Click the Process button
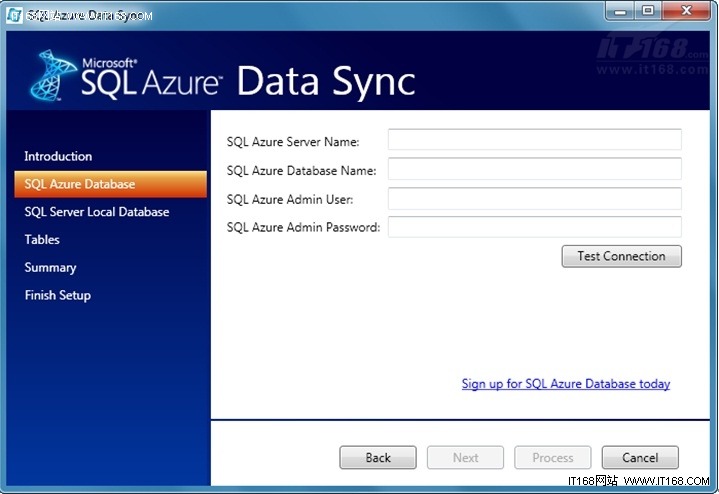The image size is (719, 494). click(x=553, y=457)
